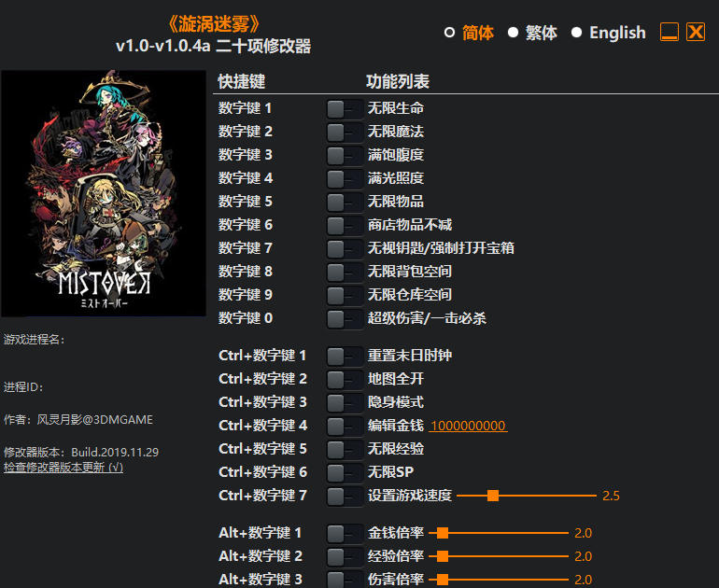Click v1.0-v1.0.4a 二十项修改器 subtitle
Screen dimensions: 719x588
coord(214,46)
